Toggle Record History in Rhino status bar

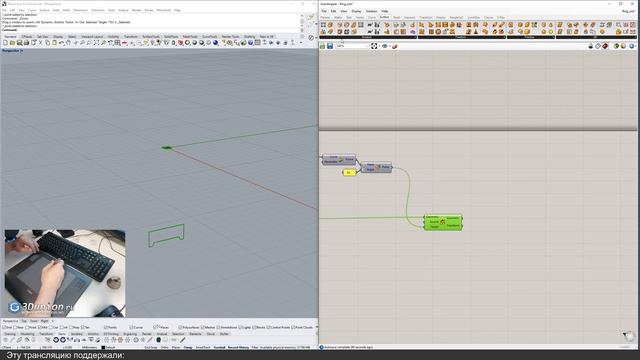pos(238,347)
